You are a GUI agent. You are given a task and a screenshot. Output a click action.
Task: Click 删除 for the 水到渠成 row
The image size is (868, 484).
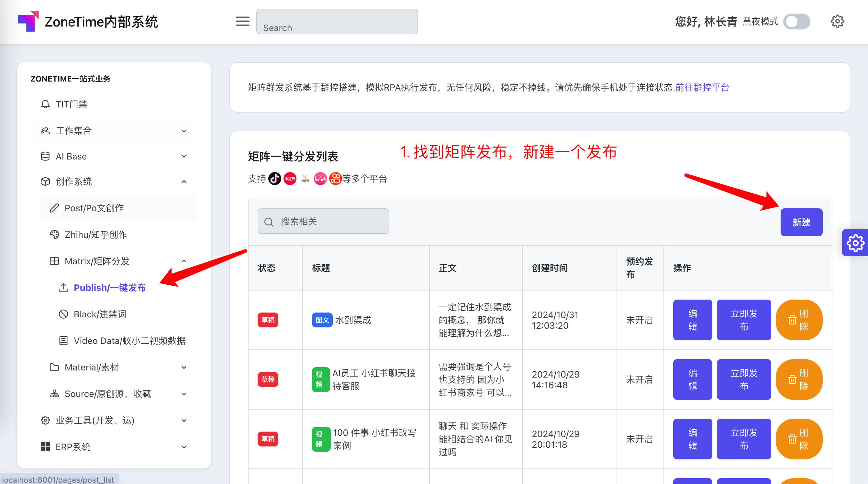799,320
